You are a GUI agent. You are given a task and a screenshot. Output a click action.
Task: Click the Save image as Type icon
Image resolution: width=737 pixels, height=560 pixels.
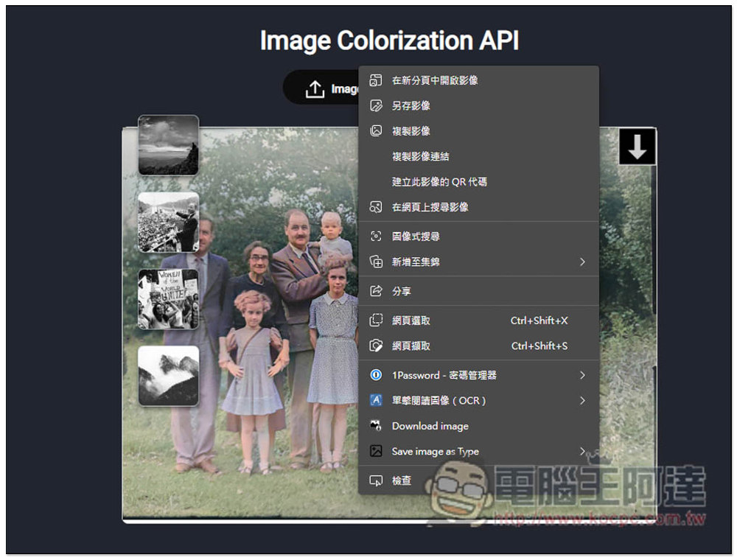[376, 451]
